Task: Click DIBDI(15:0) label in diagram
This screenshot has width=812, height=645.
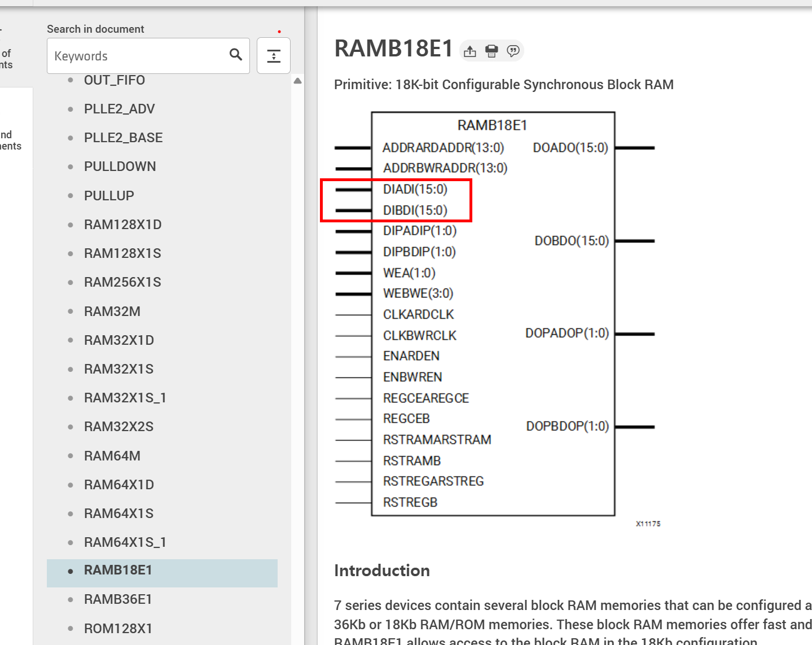Action: (x=415, y=210)
